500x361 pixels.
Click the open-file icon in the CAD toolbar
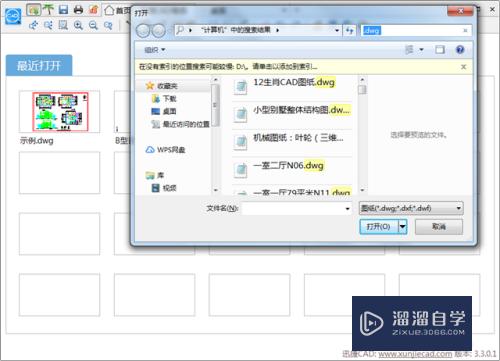click(34, 10)
